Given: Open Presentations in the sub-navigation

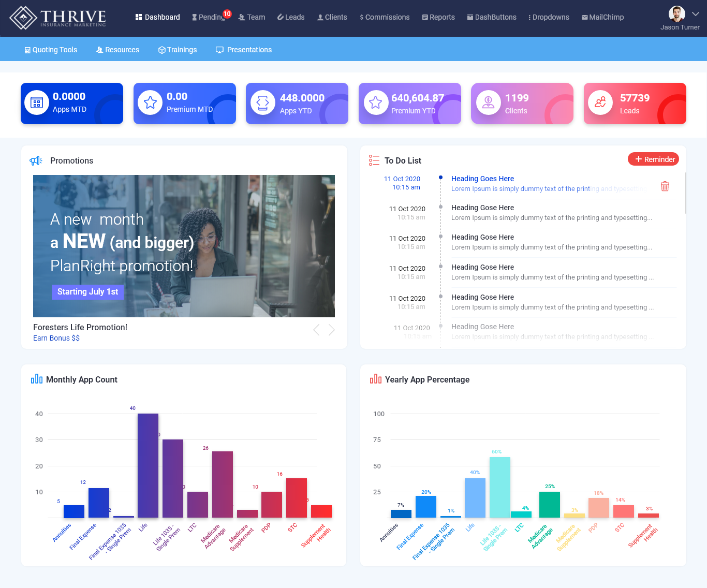Looking at the screenshot, I should coord(244,50).
